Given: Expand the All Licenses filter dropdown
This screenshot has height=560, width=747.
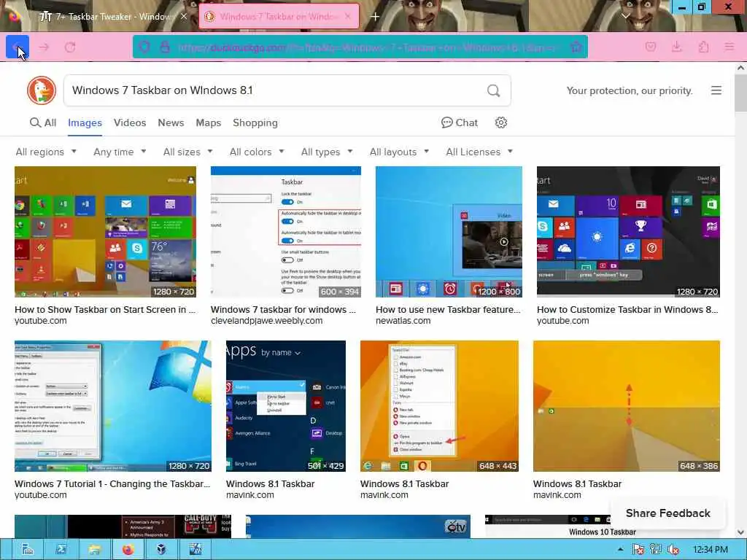Looking at the screenshot, I should tap(479, 152).
